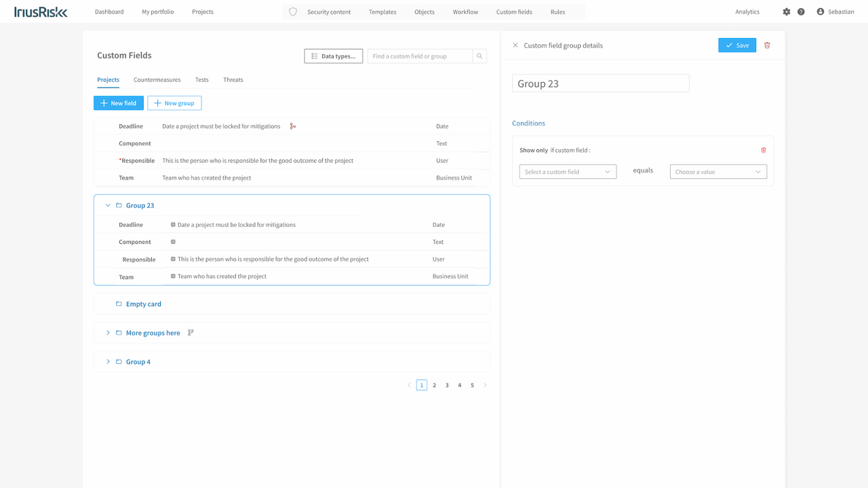This screenshot has height=488, width=868.
Task: Expand the Group 4 chevron
Action: pos(108,362)
